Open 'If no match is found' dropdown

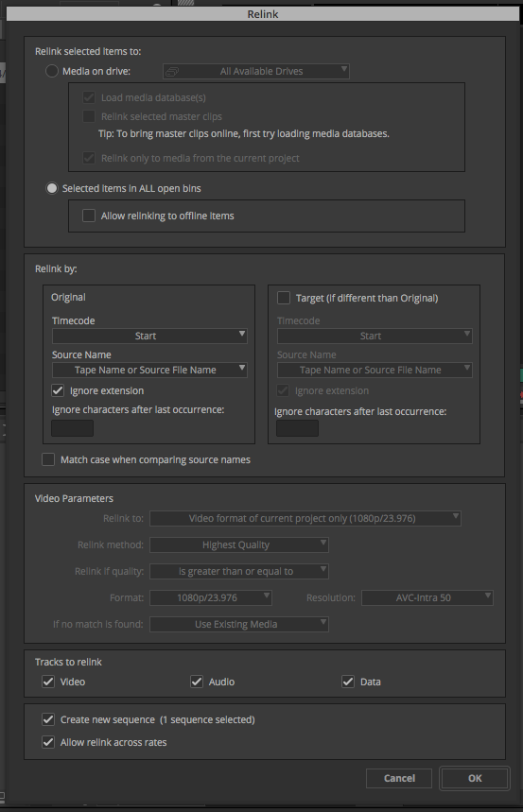click(239, 624)
